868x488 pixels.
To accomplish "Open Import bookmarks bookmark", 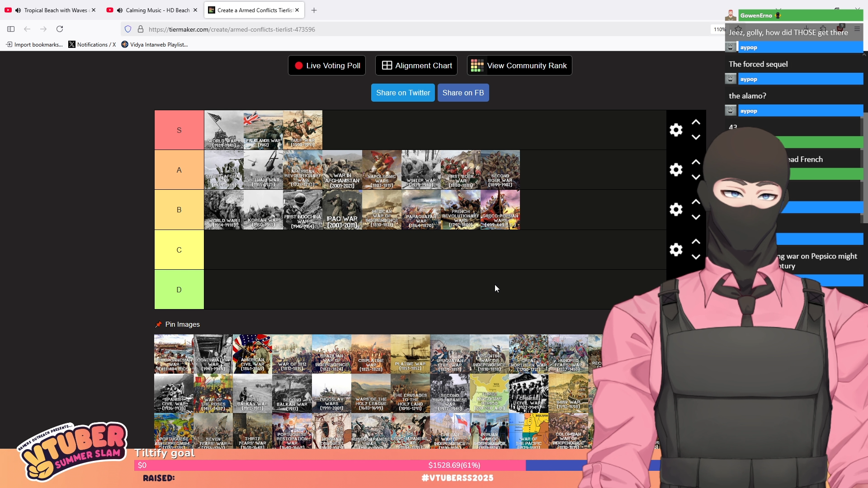I will click(34, 44).
